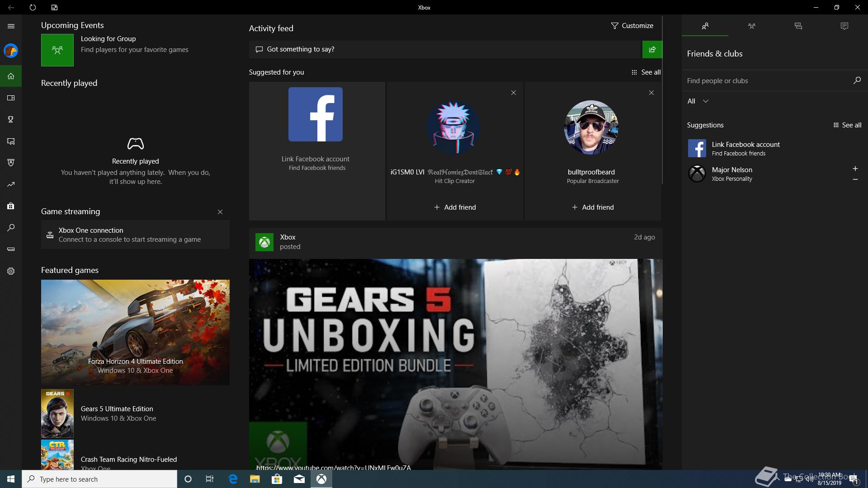Viewport: 868px width, 488px height.
Task: Open the profile avatar in sidebar
Action: coord(11,51)
